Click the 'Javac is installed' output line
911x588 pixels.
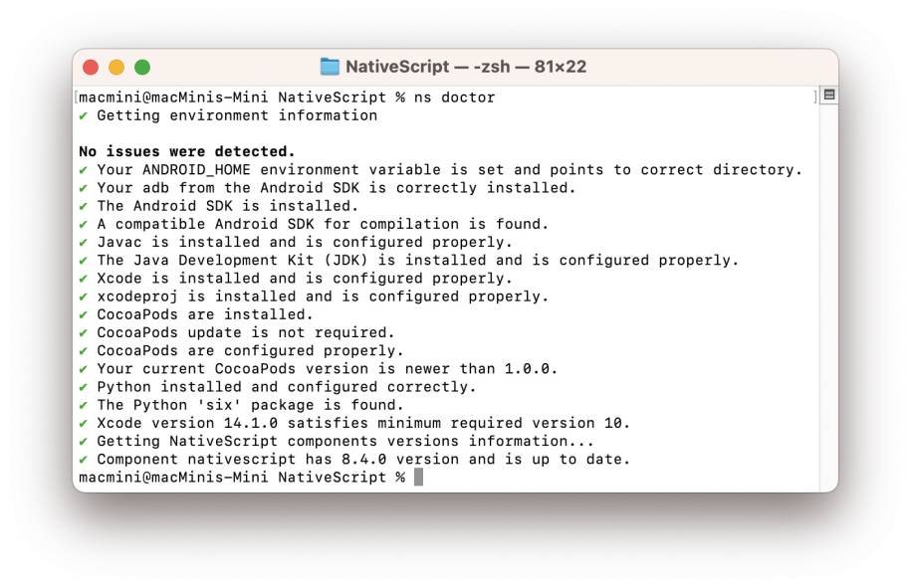pyautogui.click(x=296, y=242)
